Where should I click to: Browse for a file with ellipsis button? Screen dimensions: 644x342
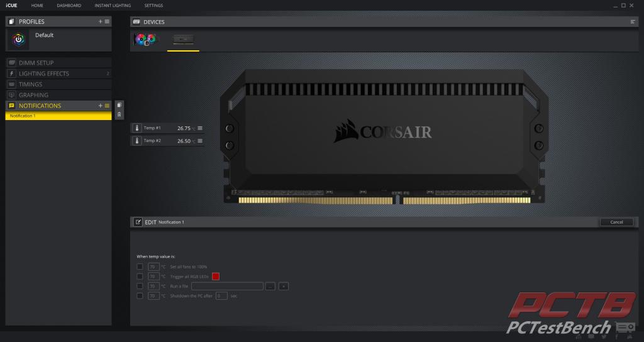(x=270, y=286)
